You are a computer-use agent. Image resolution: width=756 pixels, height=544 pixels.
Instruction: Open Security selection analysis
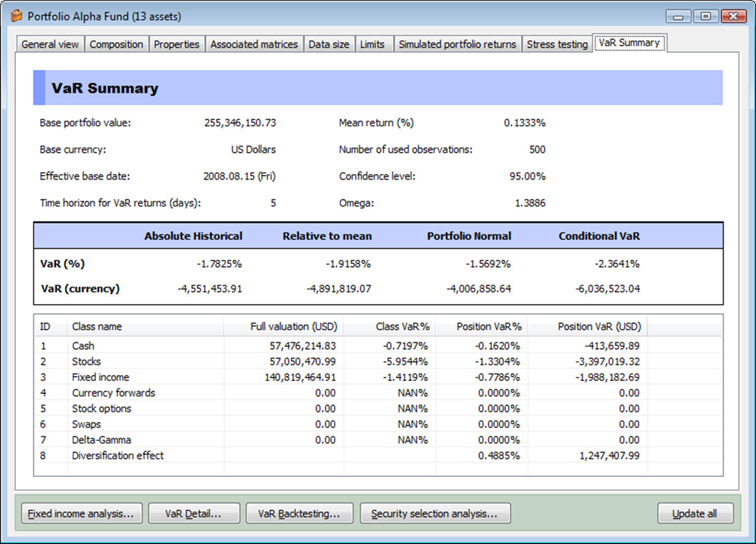click(435, 514)
